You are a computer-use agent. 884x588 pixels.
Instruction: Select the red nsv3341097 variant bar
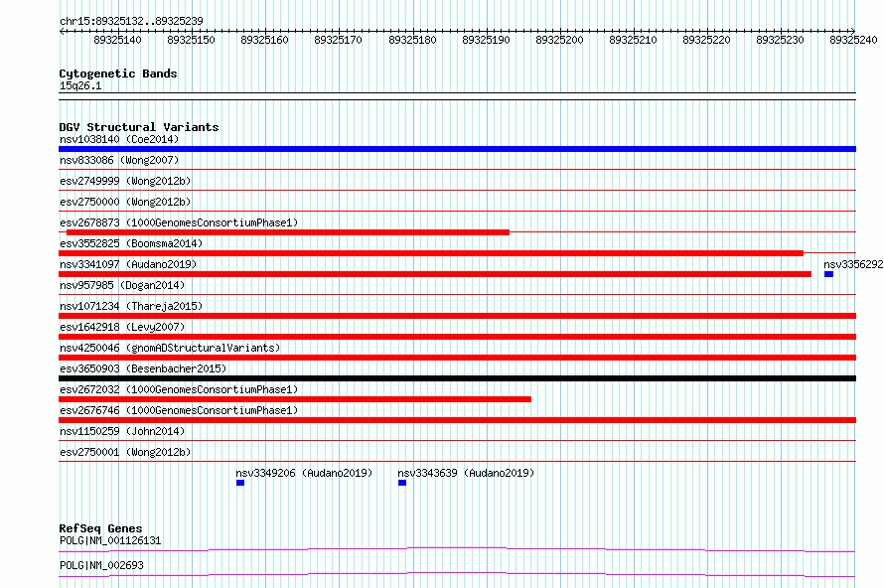pyautogui.click(x=435, y=274)
